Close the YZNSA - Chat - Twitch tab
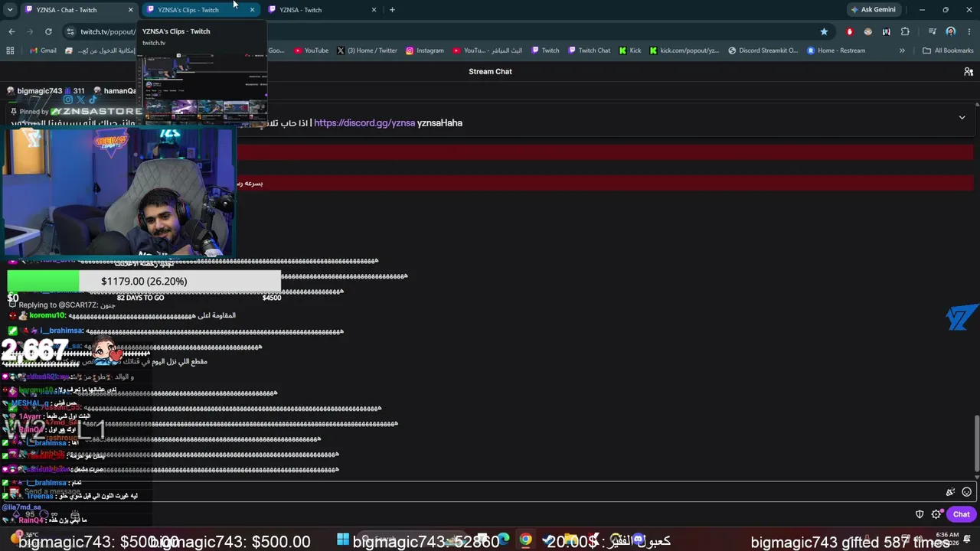Screen dimensions: 980x551 131,10
